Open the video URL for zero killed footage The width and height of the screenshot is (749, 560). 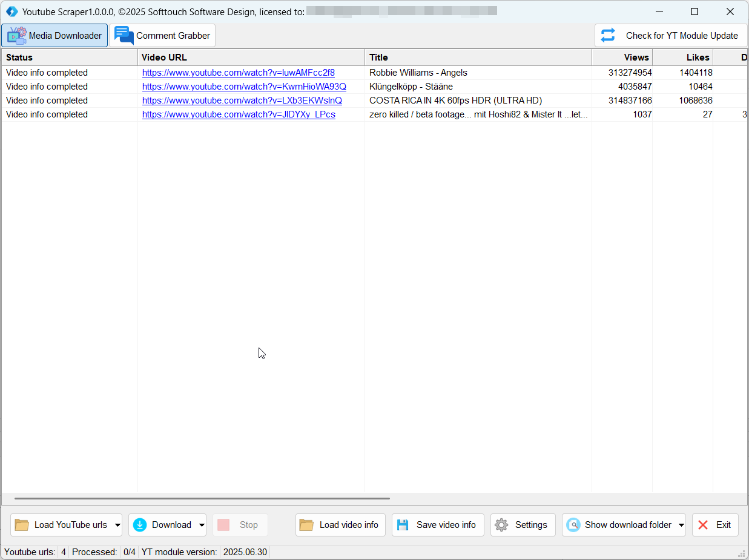click(x=239, y=114)
